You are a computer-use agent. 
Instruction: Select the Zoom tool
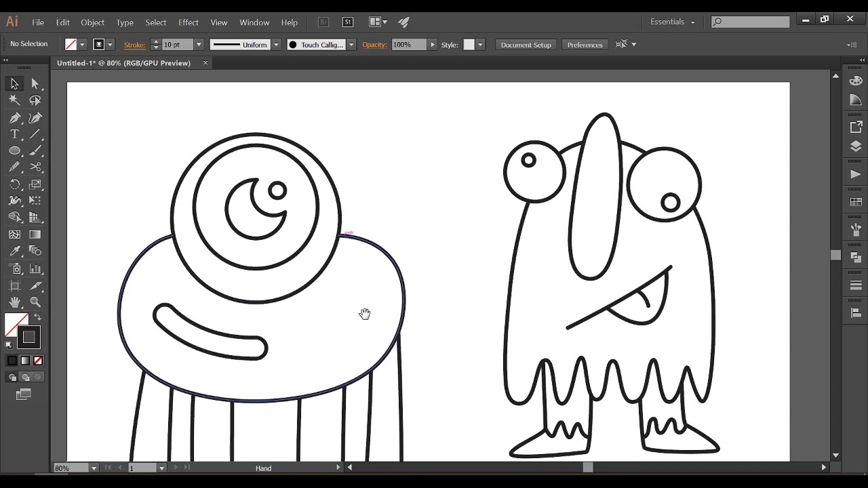35,302
